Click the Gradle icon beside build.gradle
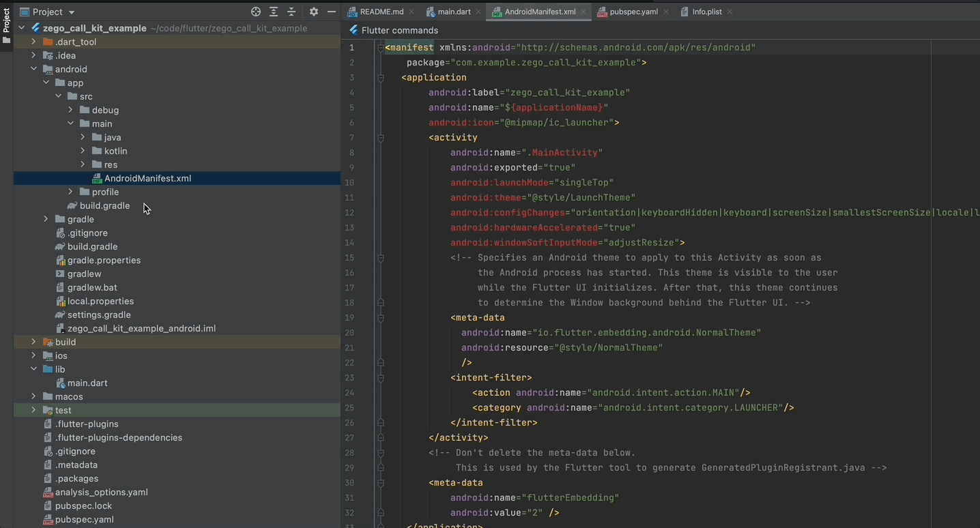Viewport: 980px width, 528px height. coord(73,205)
